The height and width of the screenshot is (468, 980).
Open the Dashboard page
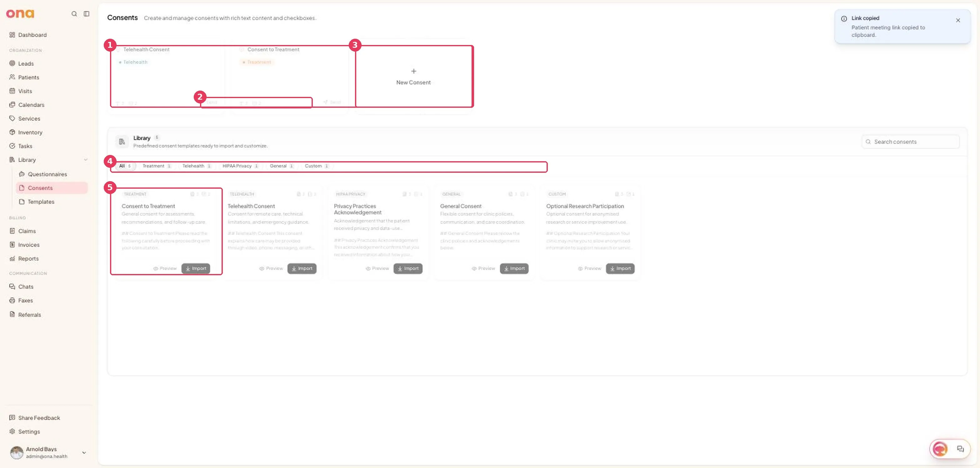tap(32, 35)
